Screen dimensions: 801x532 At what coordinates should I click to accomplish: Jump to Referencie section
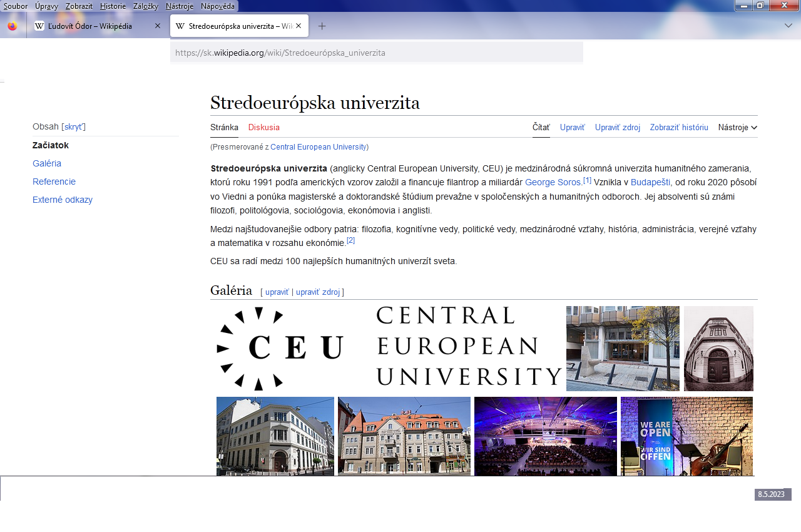coord(54,182)
